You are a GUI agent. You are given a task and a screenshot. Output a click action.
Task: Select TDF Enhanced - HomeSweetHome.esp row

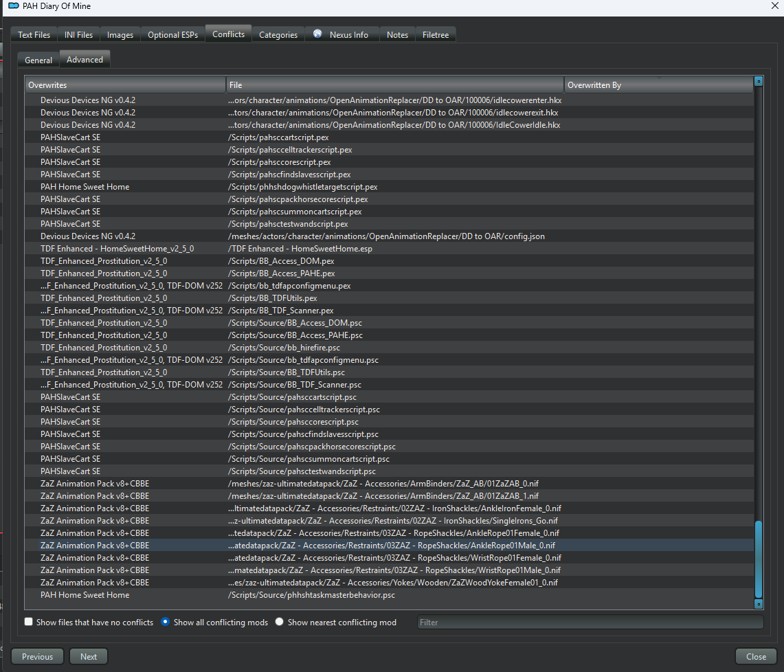[x=390, y=249]
